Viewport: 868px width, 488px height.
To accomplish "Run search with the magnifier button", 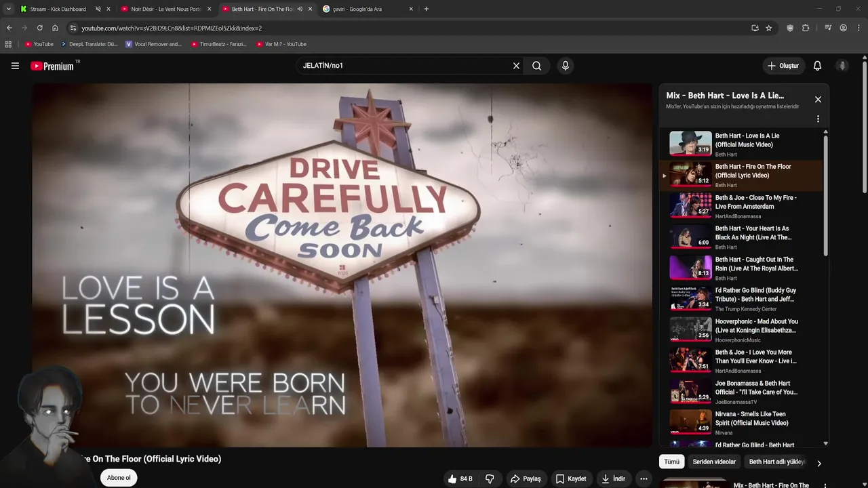I will (x=536, y=66).
